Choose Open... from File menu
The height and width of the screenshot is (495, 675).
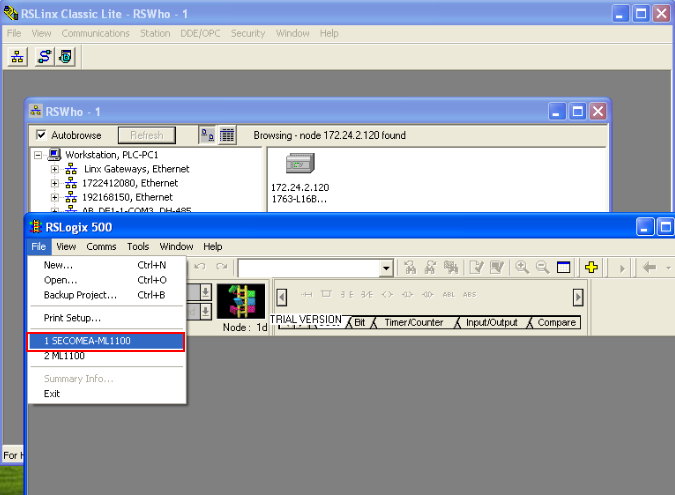(x=107, y=280)
